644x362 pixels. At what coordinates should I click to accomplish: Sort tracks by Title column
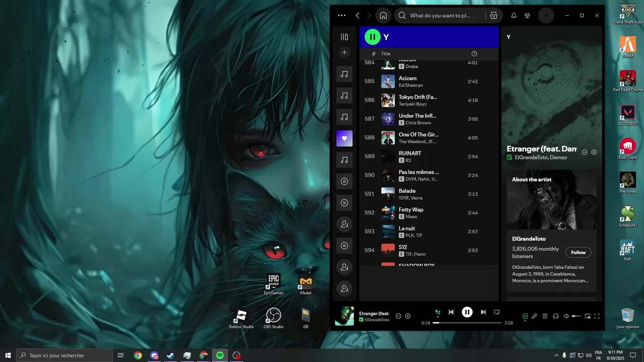tap(385, 54)
